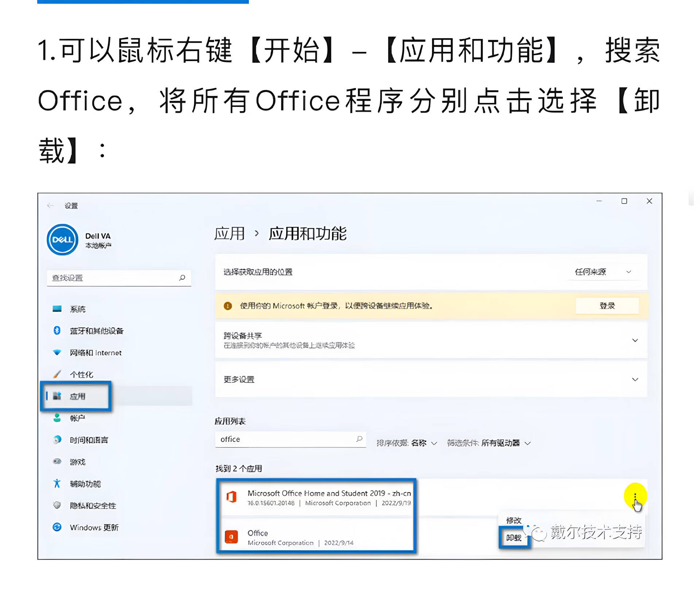Click the 游戏 controller icon
The image size is (700, 591).
[x=57, y=461]
